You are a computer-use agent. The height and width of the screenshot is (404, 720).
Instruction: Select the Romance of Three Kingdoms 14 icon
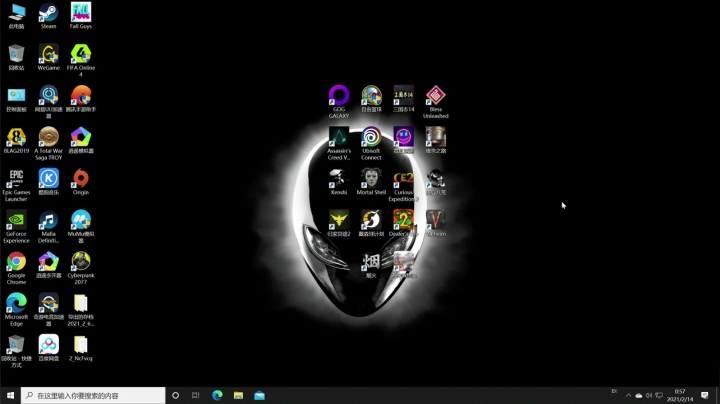tap(404, 98)
